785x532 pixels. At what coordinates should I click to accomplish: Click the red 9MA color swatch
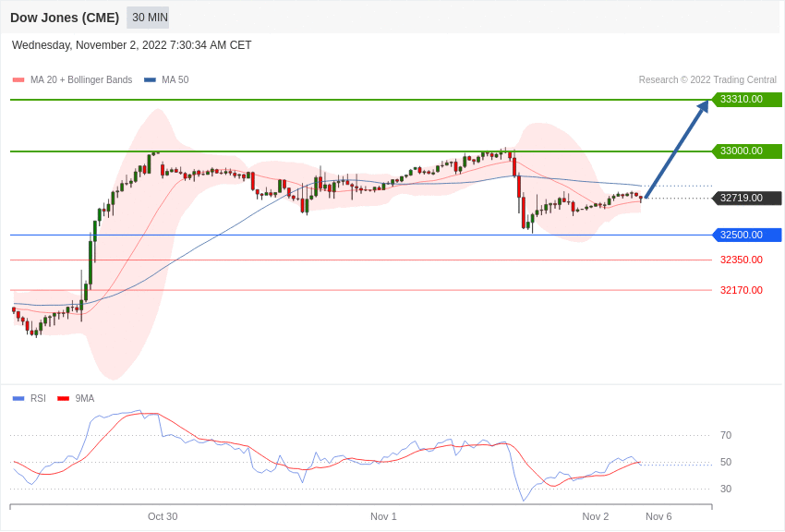(64, 398)
